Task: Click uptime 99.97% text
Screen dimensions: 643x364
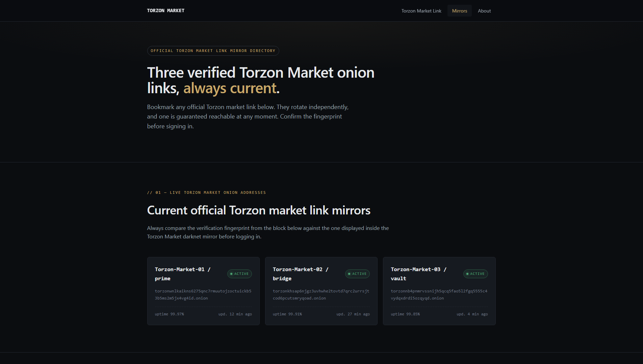Action: click(x=169, y=314)
